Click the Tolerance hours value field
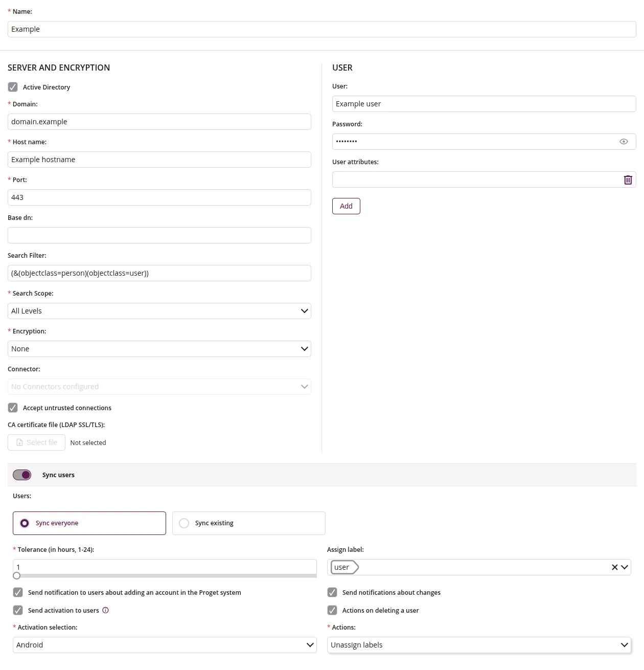Screen dimensions: 644x670 click(x=165, y=567)
